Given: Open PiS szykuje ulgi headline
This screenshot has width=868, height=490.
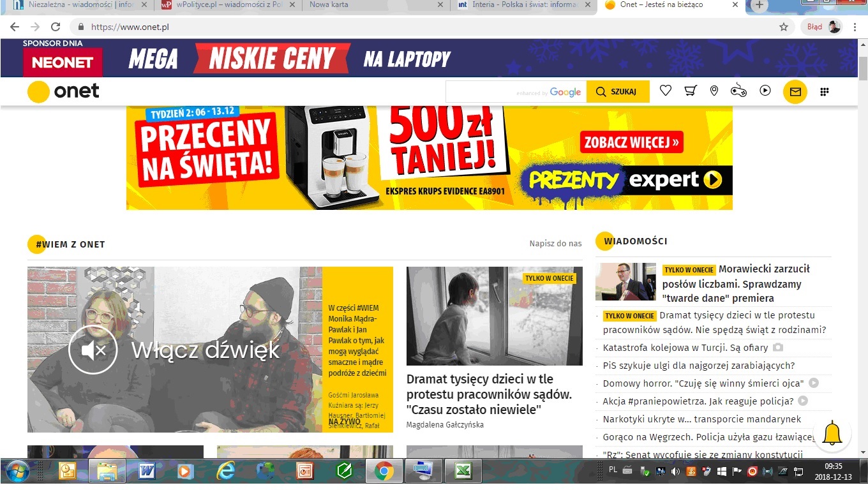Looking at the screenshot, I should 699,366.
